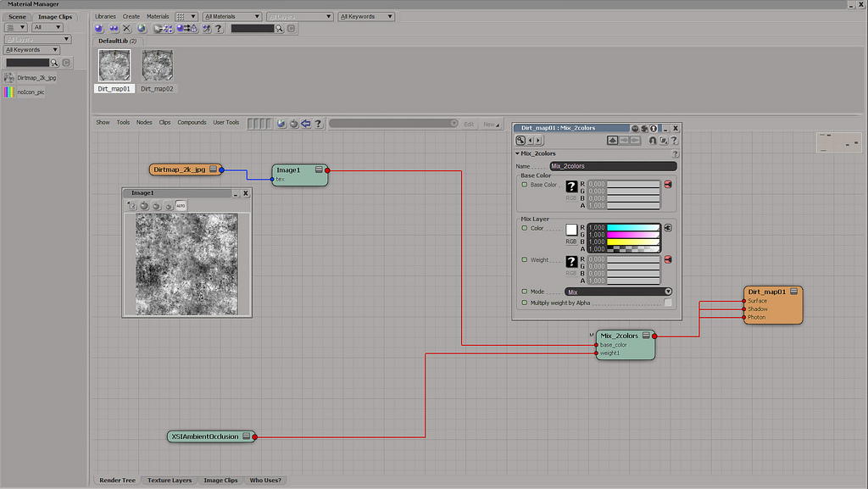This screenshot has width=868, height=489.
Task: Collapse the Mix_2colors section triangle
Action: (x=517, y=153)
